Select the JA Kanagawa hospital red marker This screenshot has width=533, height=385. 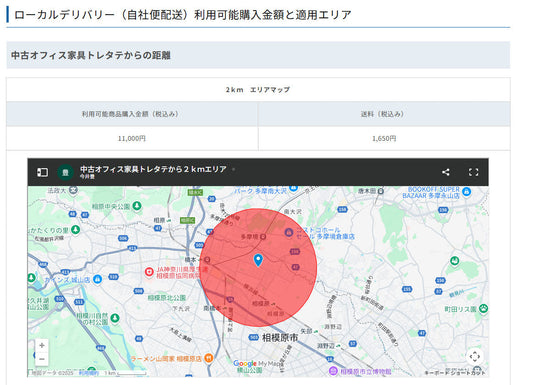149,272
